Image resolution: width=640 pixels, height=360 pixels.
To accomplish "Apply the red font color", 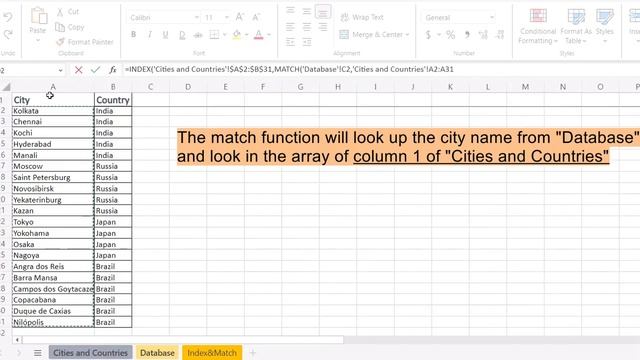I will click(258, 35).
